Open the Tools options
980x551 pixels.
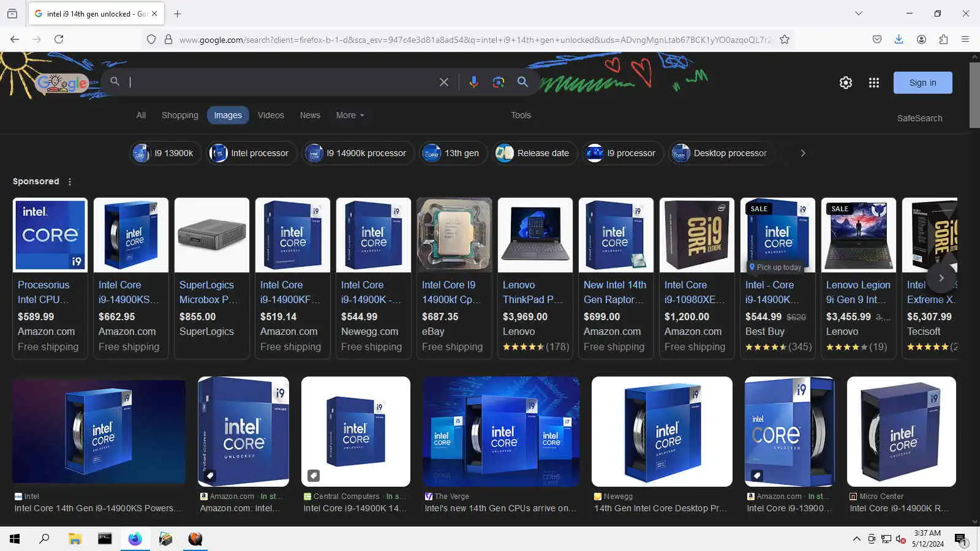pyautogui.click(x=521, y=115)
